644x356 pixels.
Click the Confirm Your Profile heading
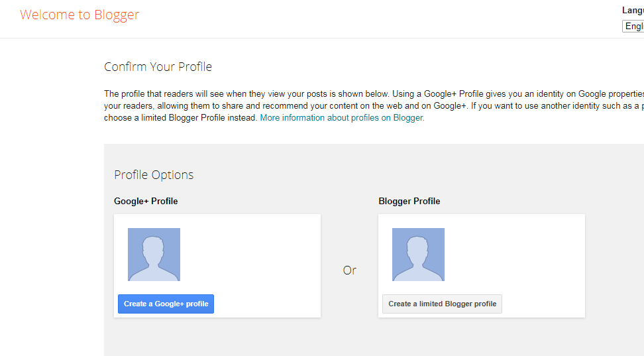(x=158, y=67)
